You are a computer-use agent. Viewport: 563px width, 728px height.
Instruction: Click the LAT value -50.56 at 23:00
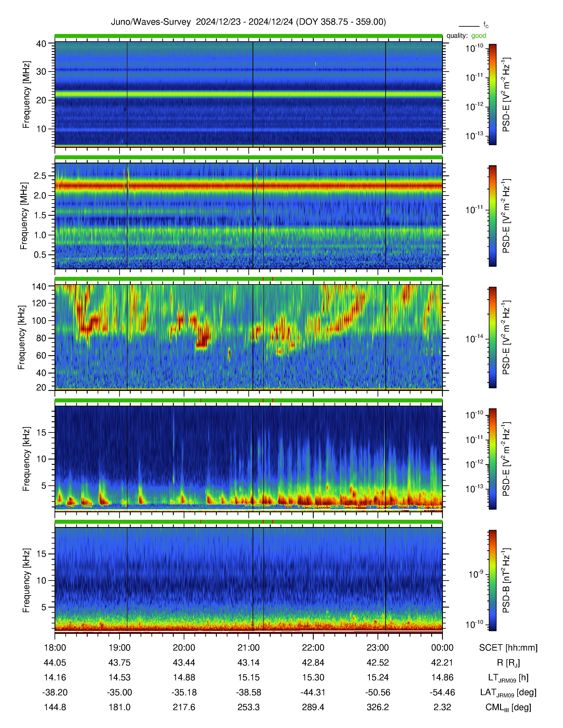point(378,692)
